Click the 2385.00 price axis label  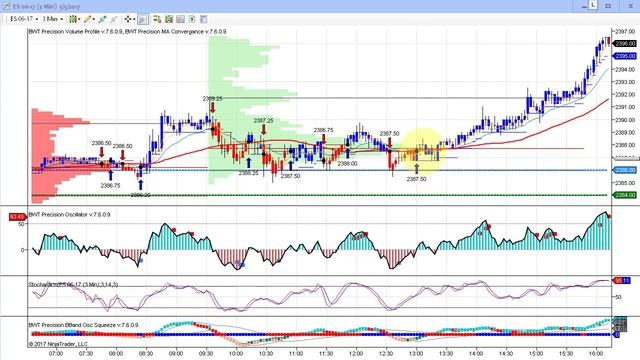[625, 182]
